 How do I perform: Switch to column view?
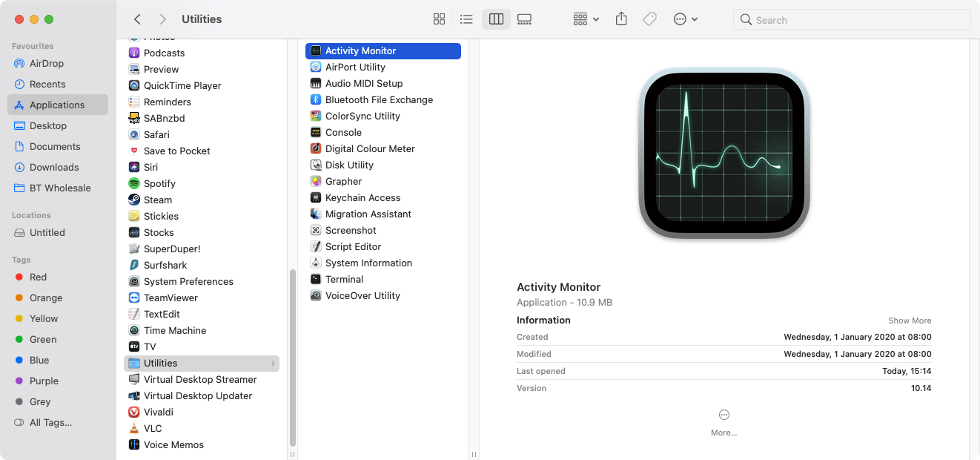click(496, 19)
